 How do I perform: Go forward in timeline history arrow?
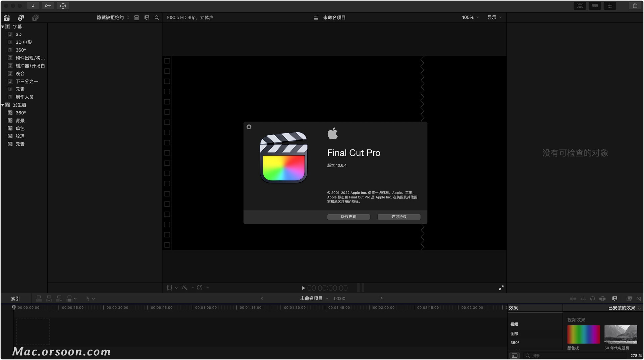pos(381,298)
